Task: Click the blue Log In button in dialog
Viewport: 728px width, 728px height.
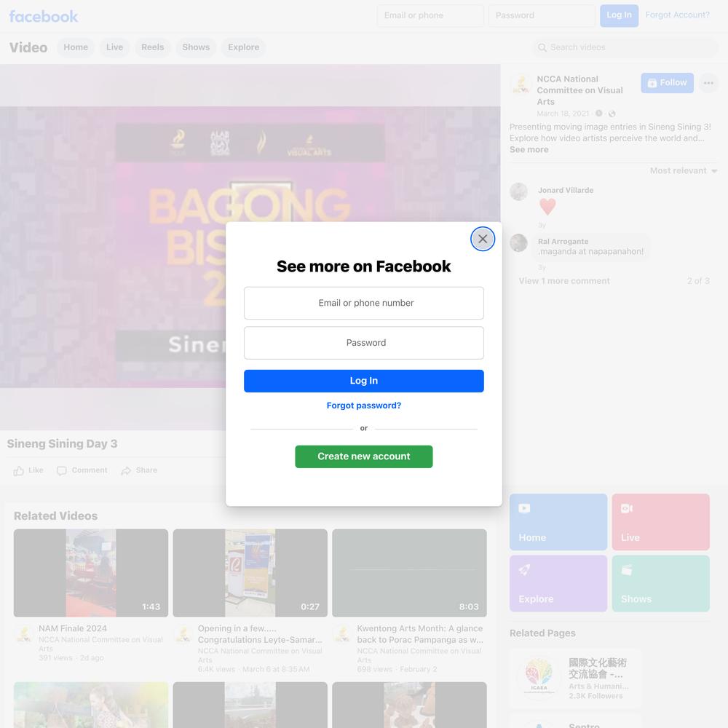Action: point(363,381)
